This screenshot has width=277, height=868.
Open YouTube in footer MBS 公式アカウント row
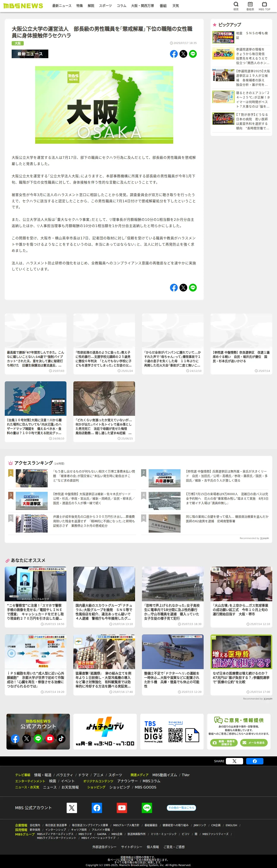[122, 808]
